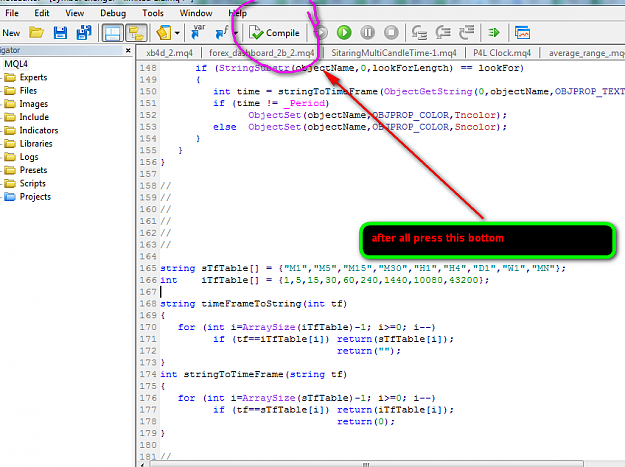Close the Navigator panel with its X

[x=128, y=50]
